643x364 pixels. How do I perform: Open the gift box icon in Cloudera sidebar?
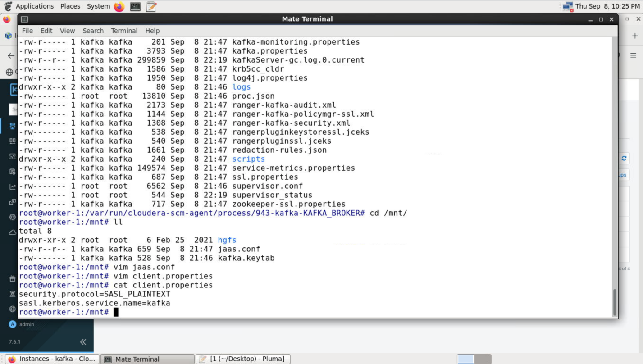13,279
